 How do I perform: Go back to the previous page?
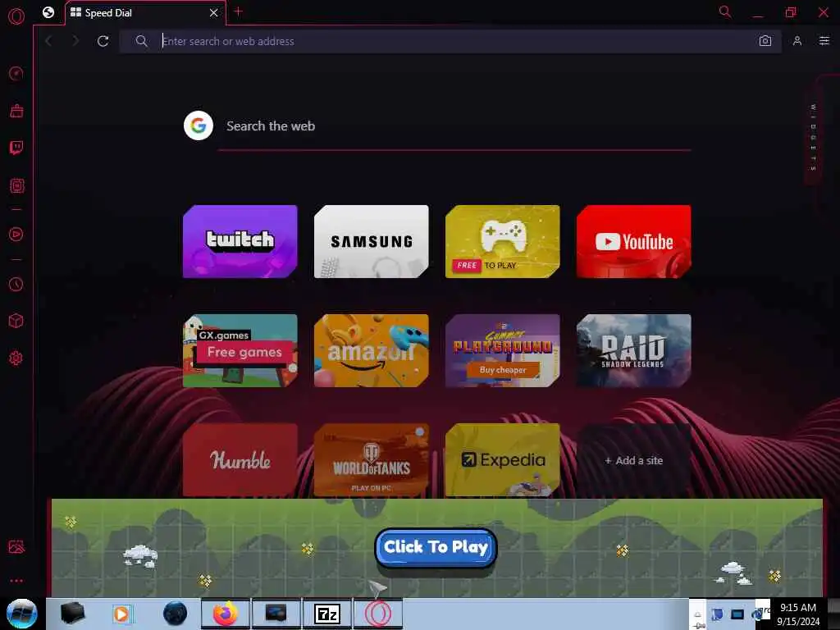pos(48,41)
